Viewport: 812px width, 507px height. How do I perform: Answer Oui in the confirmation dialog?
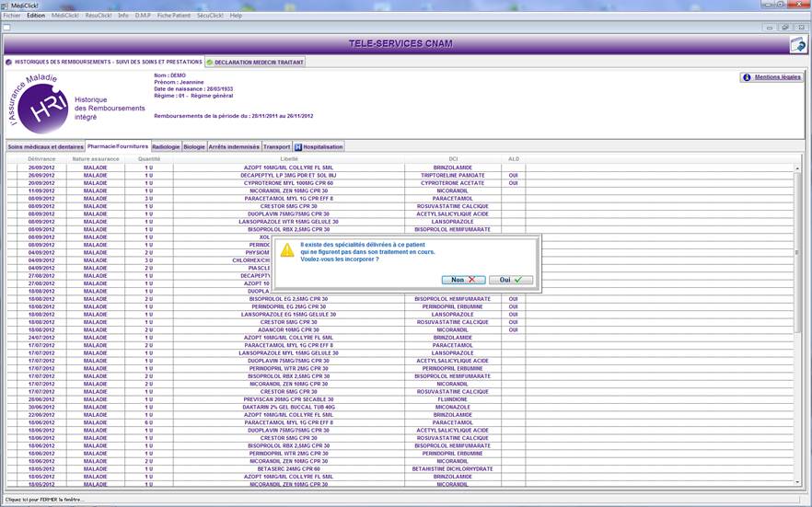(511, 280)
